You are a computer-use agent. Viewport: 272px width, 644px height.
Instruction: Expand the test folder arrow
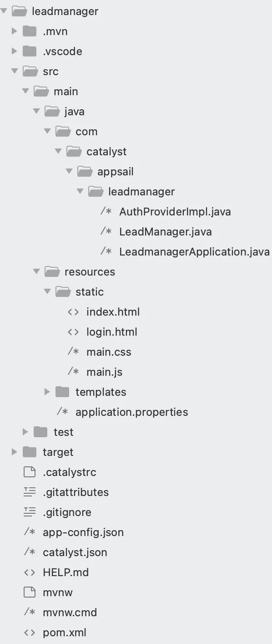click(25, 432)
